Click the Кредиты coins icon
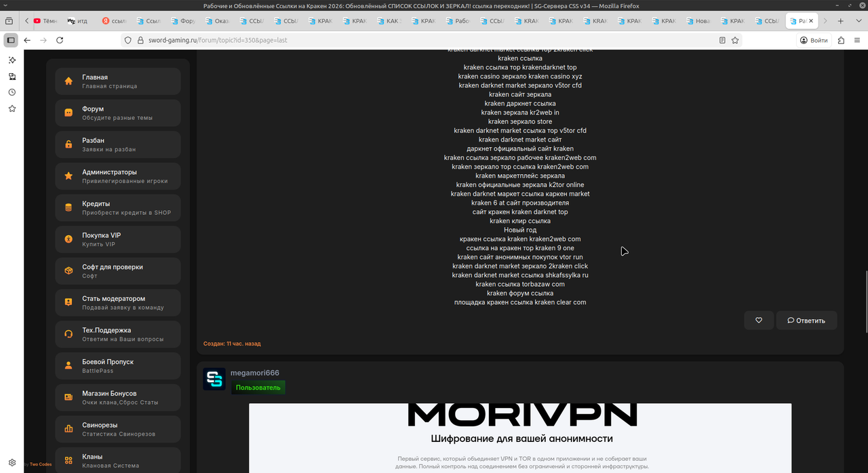The width and height of the screenshot is (868, 473). pos(68,208)
